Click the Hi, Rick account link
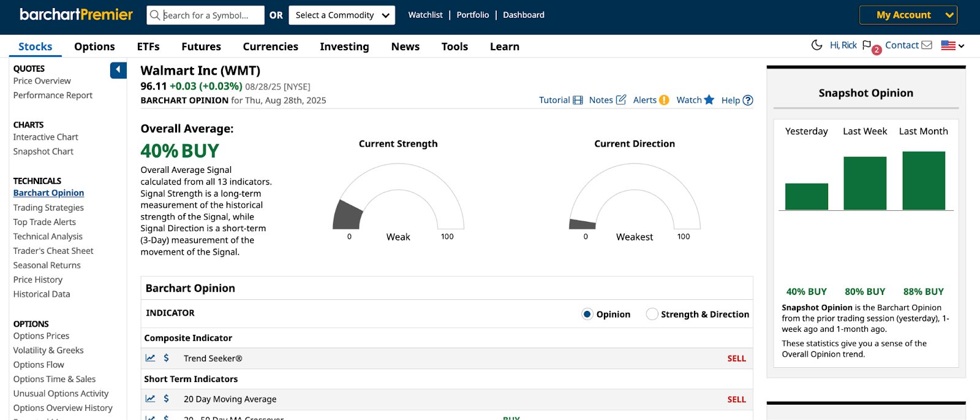 (843, 45)
